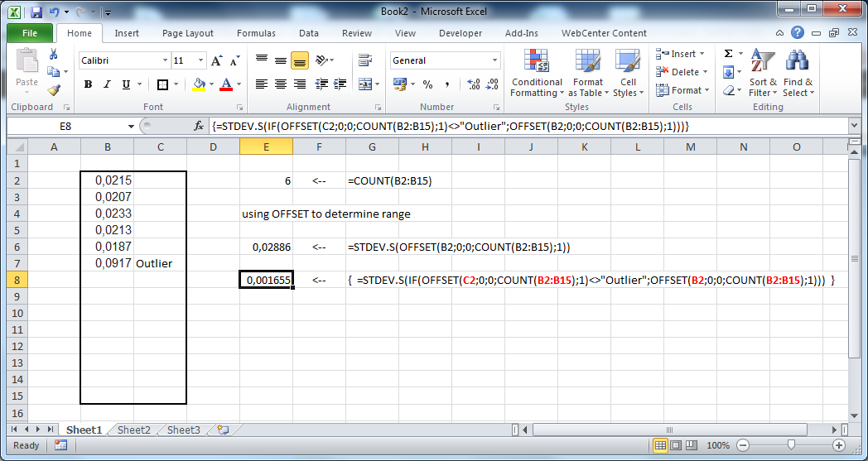
Task: Switch to Page Layout view in status bar
Action: 676,445
